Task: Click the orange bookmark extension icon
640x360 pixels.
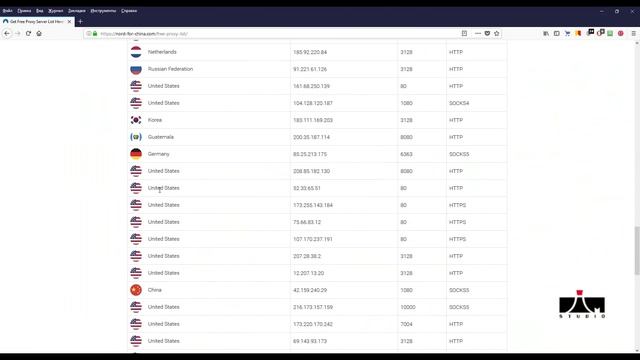Action: coord(578,33)
